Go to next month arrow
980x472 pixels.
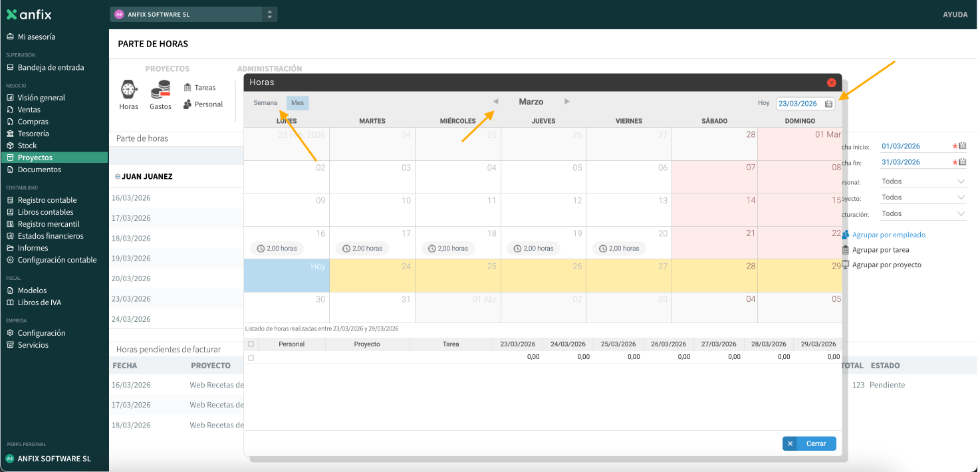(x=567, y=102)
